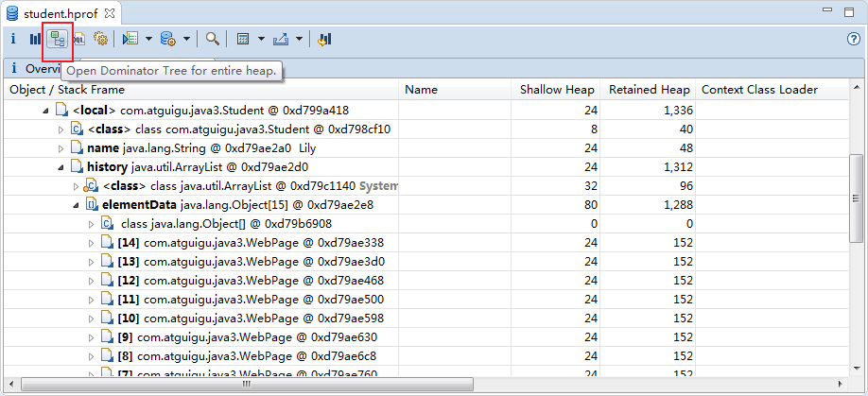
Task: Click retained heap value 1,312
Action: click(x=679, y=167)
